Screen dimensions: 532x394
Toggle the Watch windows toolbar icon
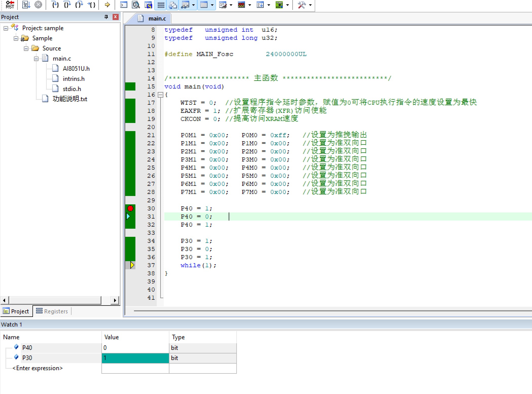coord(185,5)
